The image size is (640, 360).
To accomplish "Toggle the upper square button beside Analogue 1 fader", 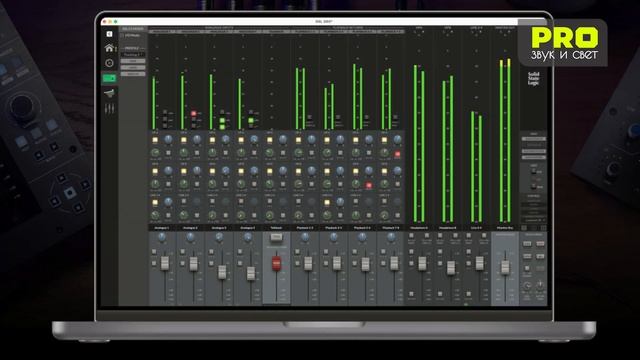I will pos(154,252).
